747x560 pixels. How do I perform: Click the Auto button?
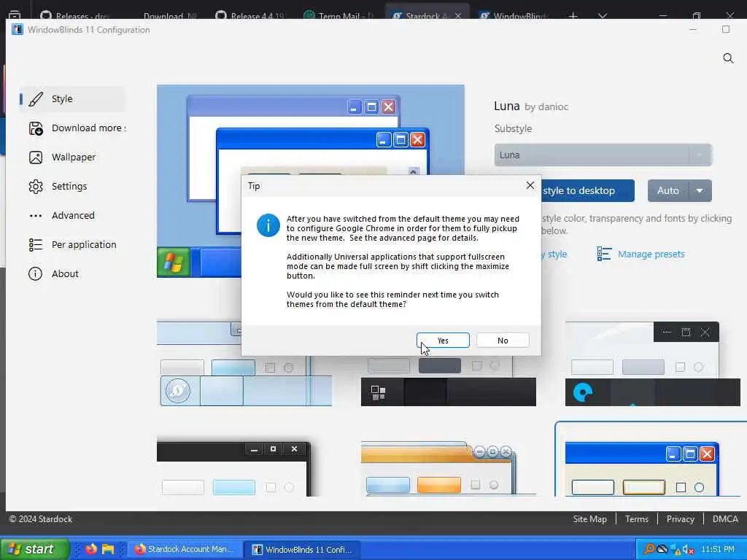click(668, 190)
